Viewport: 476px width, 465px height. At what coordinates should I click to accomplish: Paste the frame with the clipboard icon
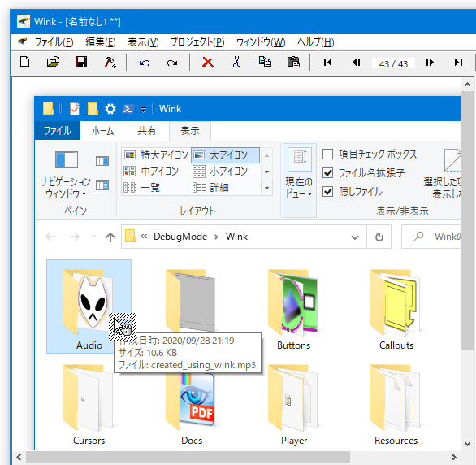(293, 62)
